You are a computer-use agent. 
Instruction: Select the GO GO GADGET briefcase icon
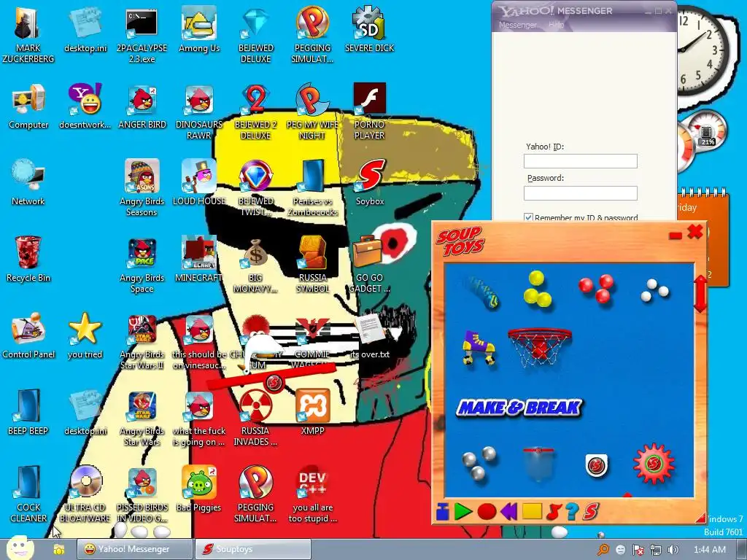369,264
